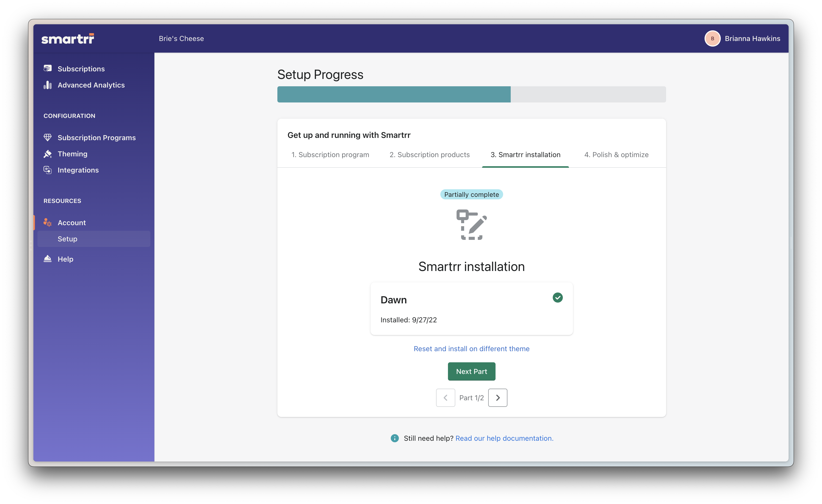This screenshot has height=504, width=822.
Task: Switch to 4. Polish & optimize tab
Action: tap(616, 154)
